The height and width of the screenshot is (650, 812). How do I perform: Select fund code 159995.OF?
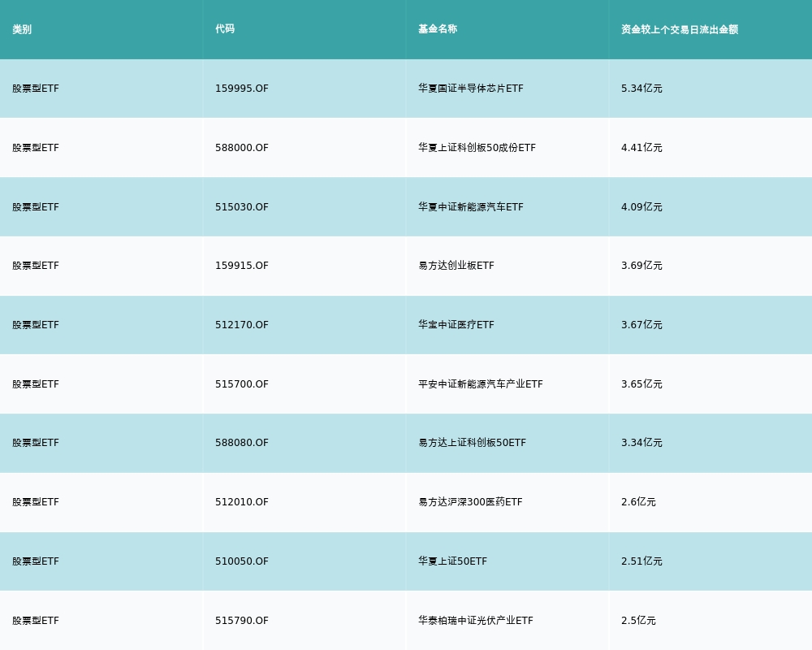pos(242,89)
